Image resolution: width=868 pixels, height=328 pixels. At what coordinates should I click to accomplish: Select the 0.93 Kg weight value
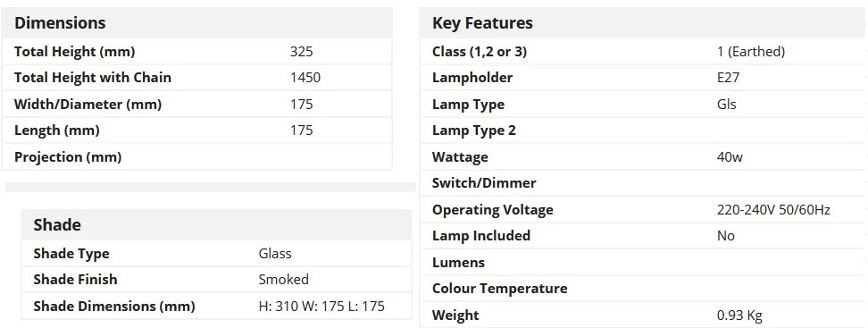(x=739, y=315)
